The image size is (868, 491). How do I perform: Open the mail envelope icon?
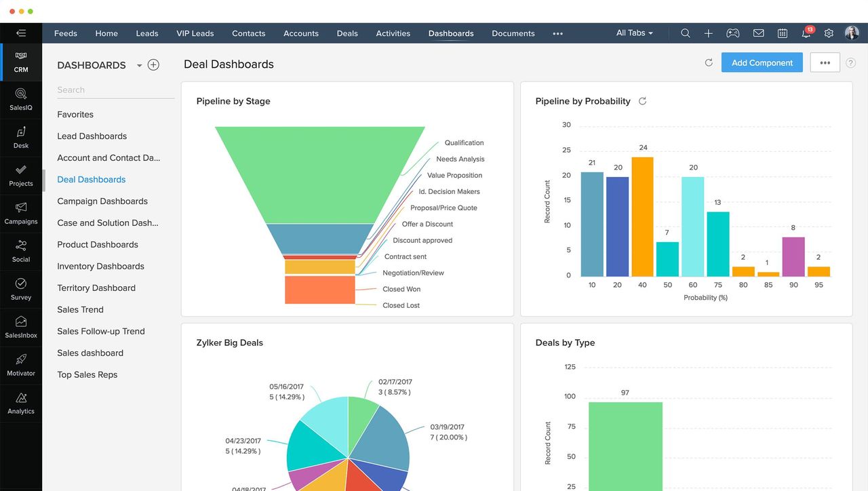tap(758, 33)
